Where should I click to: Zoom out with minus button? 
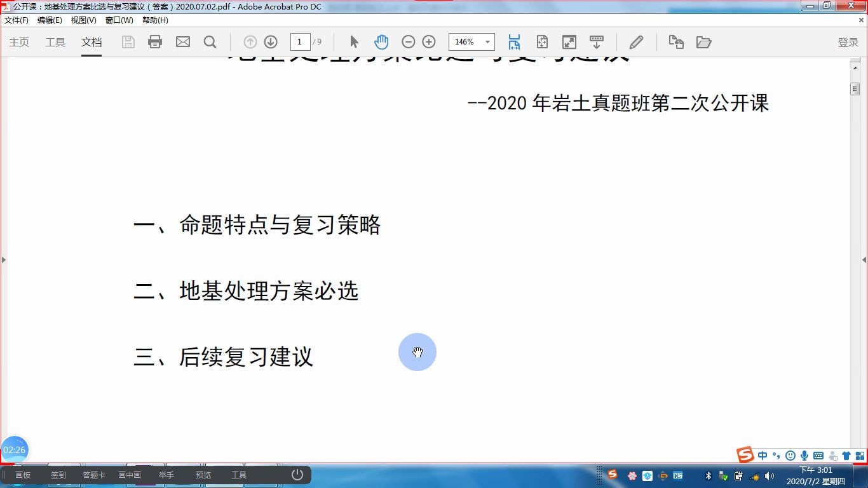[409, 42]
